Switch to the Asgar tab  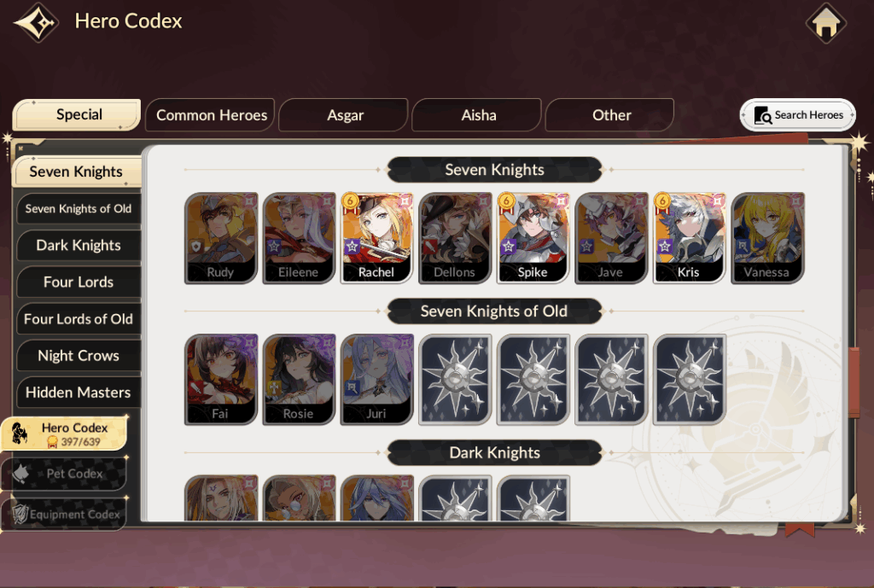pos(344,115)
